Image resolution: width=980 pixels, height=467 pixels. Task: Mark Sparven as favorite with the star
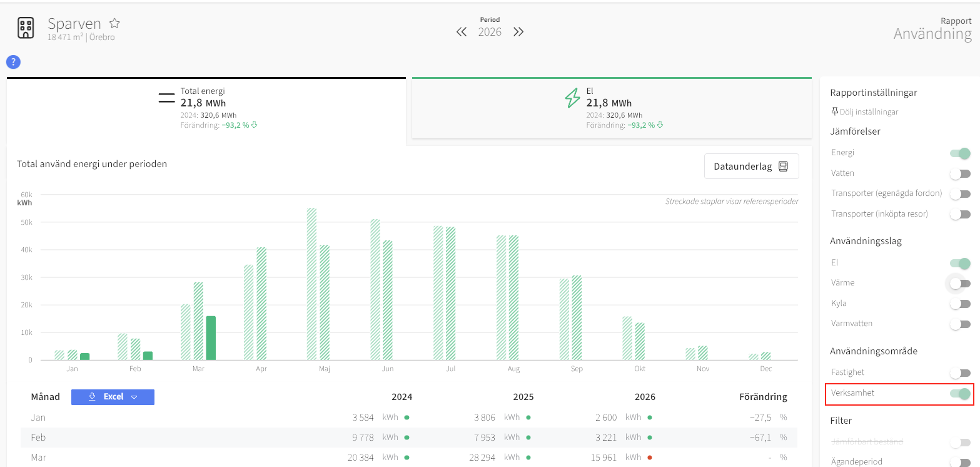[114, 23]
